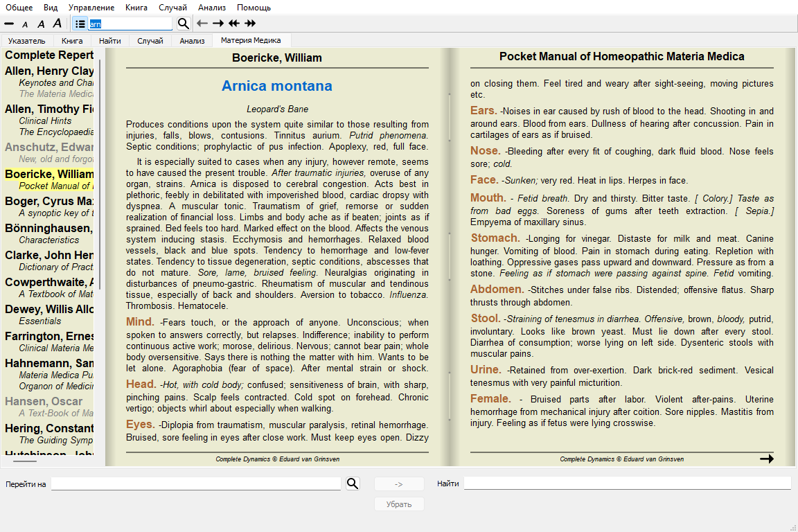Click the author list horizontal scrollbar
Image resolution: width=798 pixels, height=532 pixels.
pos(25,460)
